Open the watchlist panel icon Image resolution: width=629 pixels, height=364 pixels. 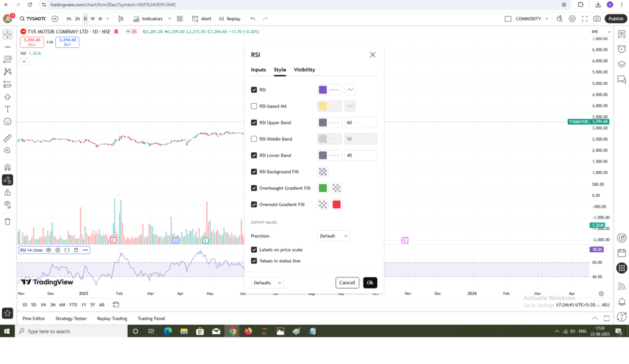click(622, 34)
